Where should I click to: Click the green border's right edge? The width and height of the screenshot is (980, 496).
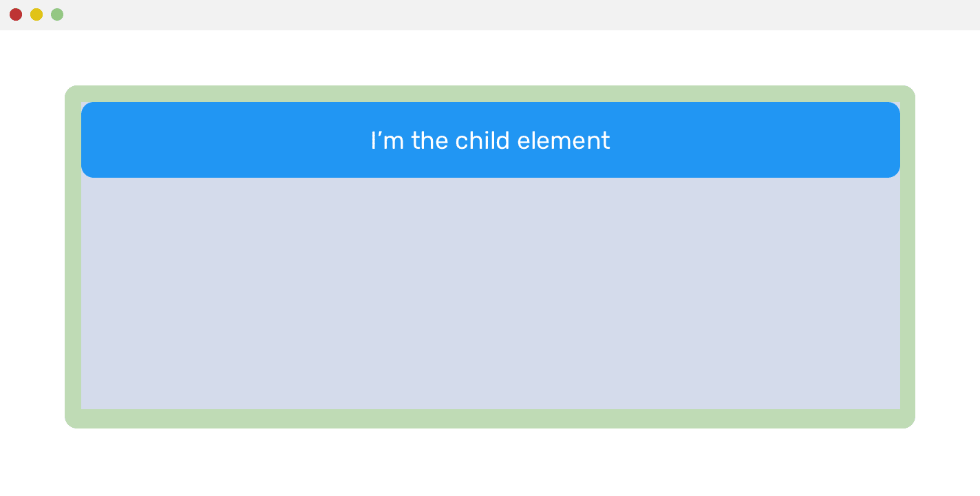(x=908, y=256)
